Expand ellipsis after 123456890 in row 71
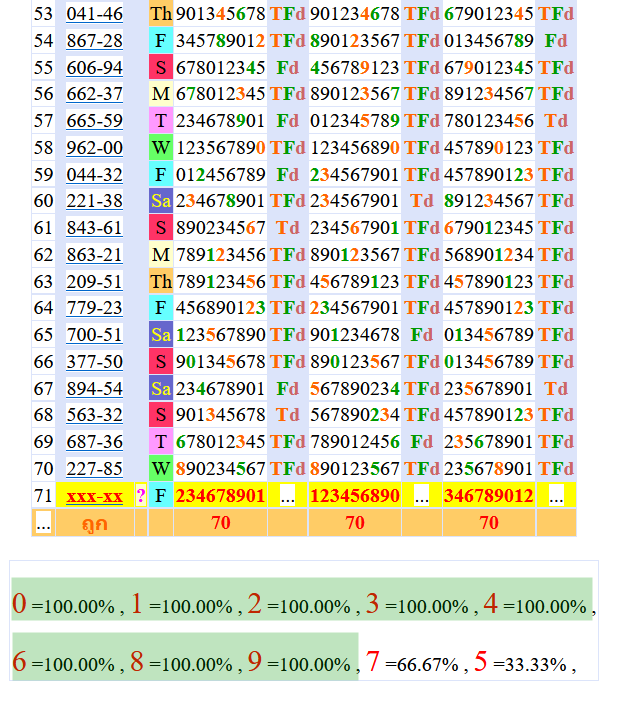Image resolution: width=618 pixels, height=707 pixels. [421, 496]
